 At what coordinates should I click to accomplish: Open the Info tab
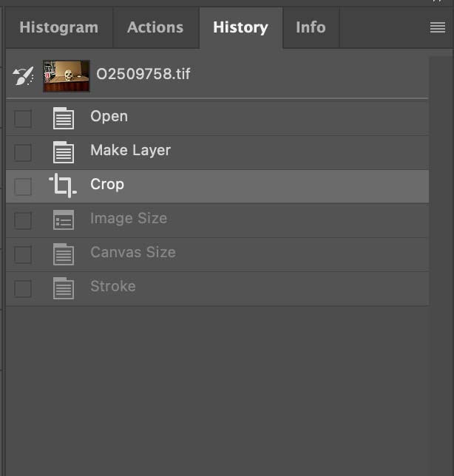(x=310, y=27)
